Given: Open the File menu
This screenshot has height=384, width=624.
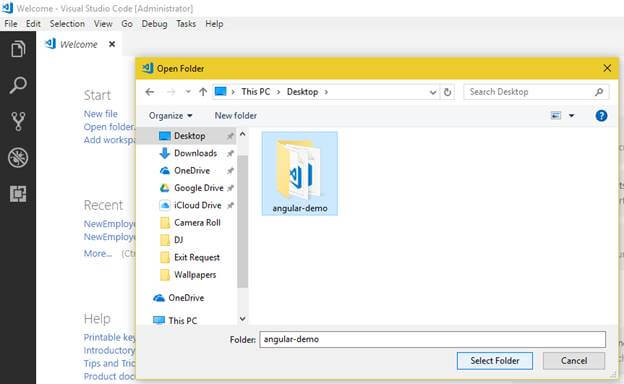Looking at the screenshot, I should [11, 24].
